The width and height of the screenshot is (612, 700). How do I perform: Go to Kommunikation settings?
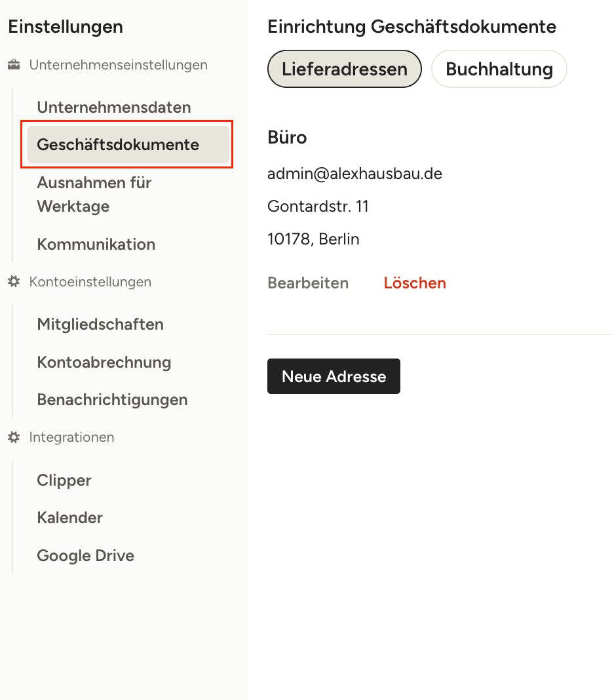(96, 244)
